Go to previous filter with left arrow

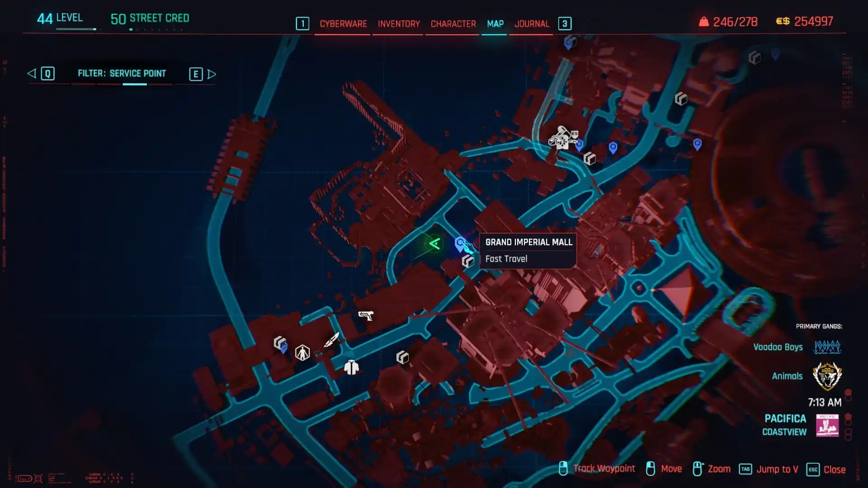(x=31, y=73)
